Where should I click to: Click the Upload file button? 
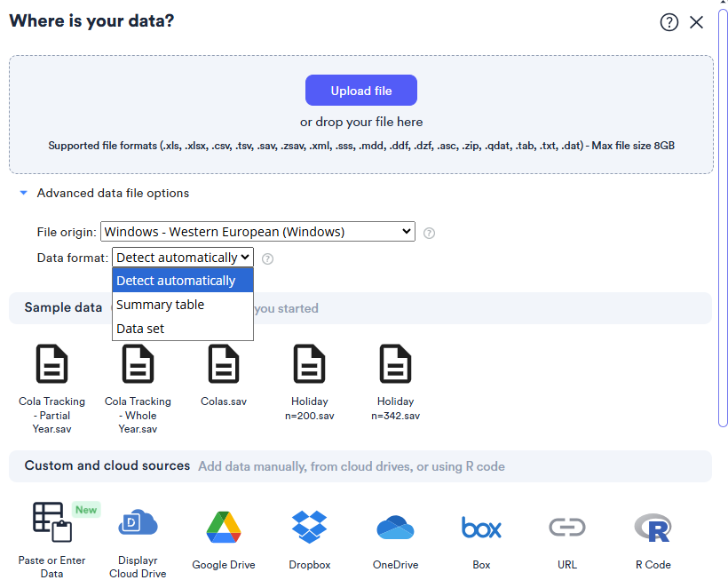[x=361, y=91]
